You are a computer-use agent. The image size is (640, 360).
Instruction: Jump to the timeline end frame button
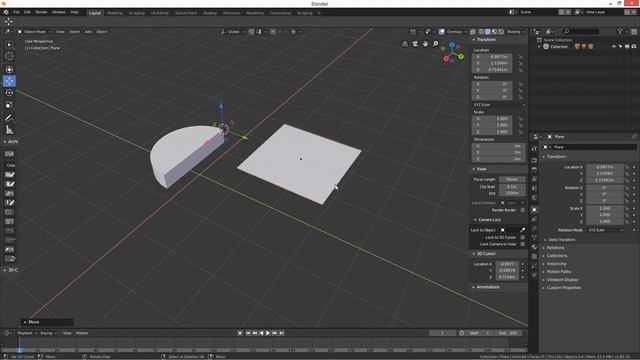pyautogui.click(x=282, y=333)
